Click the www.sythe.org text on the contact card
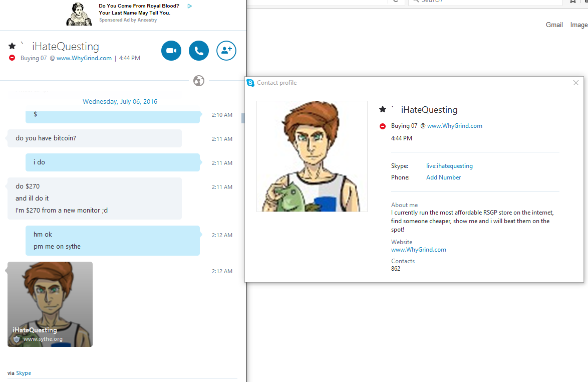Image resolution: width=588 pixels, height=382 pixels. click(43, 339)
